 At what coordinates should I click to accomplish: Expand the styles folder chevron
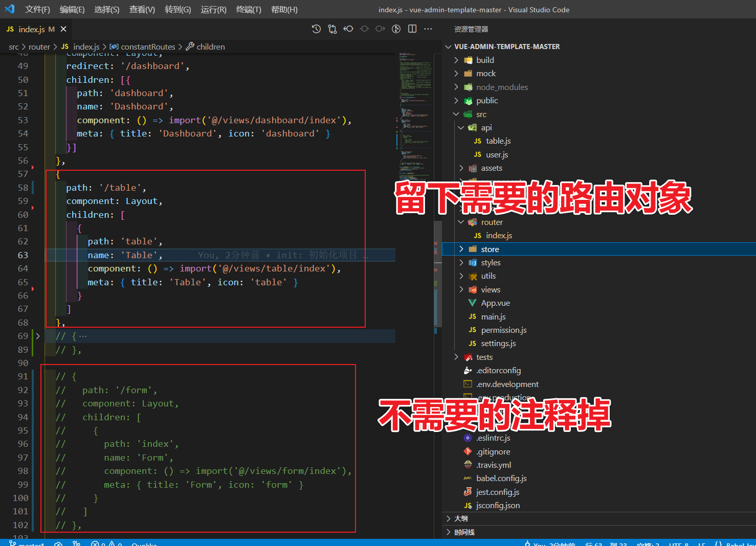461,262
